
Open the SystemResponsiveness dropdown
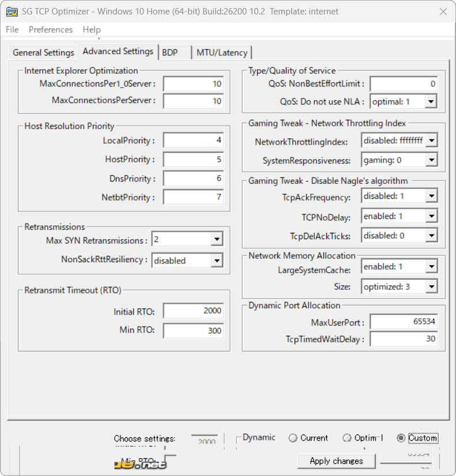(x=431, y=160)
